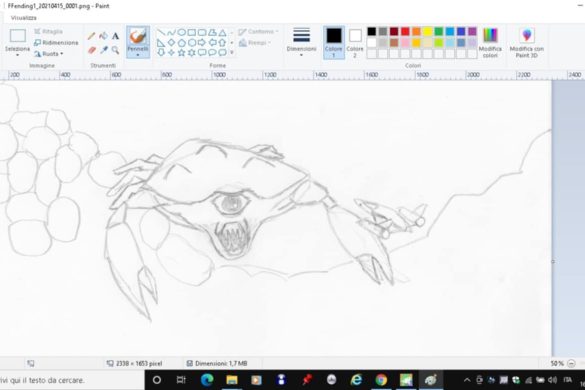Select the Pencil tool
Viewport: 585px width, 390px height.
tap(91, 36)
